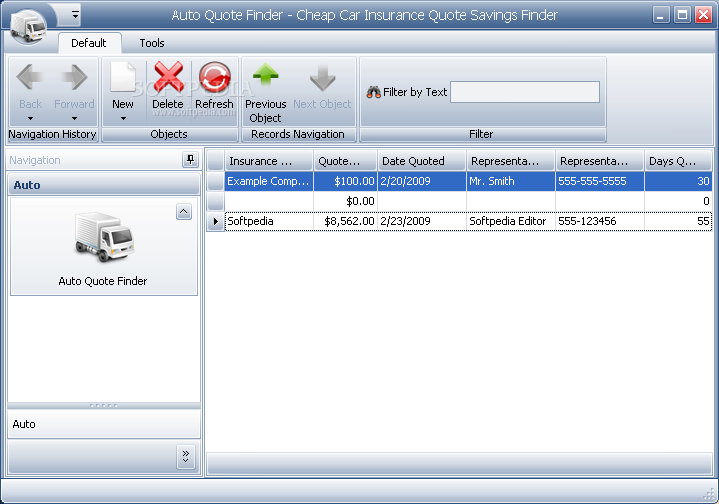
Task: Go to Next Object with down arrow
Action: 322,79
